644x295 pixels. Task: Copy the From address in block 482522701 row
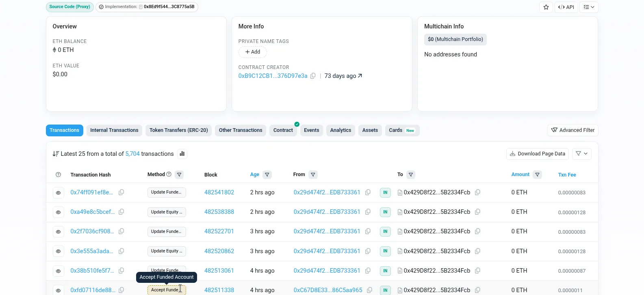tap(368, 231)
